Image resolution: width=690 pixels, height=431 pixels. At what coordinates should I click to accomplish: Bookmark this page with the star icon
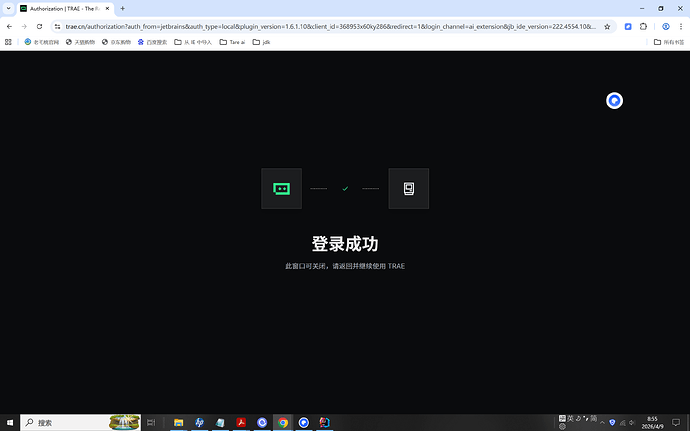[607, 26]
